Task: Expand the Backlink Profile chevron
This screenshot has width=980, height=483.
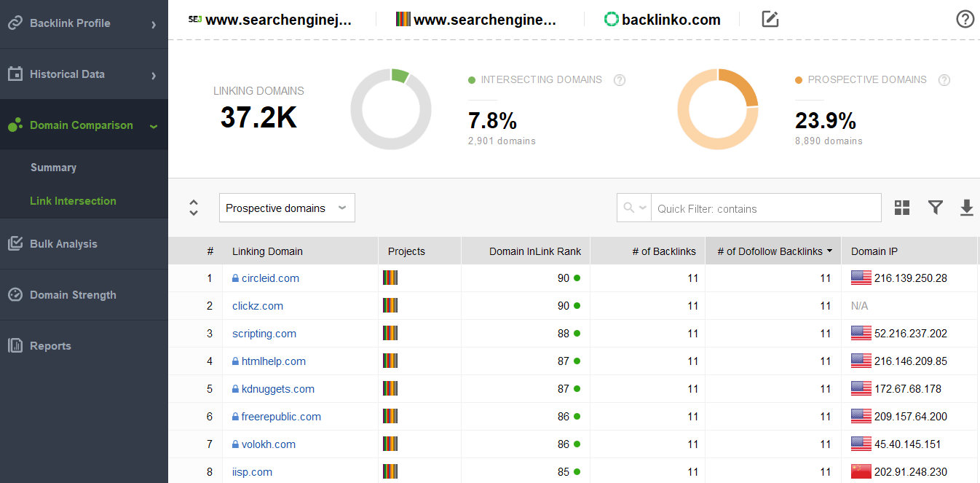Action: [x=154, y=24]
